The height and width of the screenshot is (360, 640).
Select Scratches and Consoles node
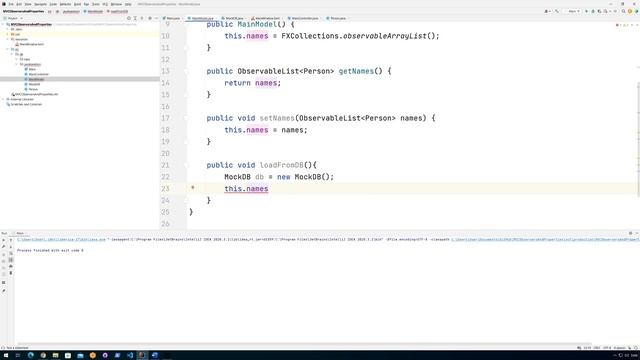(x=24, y=104)
